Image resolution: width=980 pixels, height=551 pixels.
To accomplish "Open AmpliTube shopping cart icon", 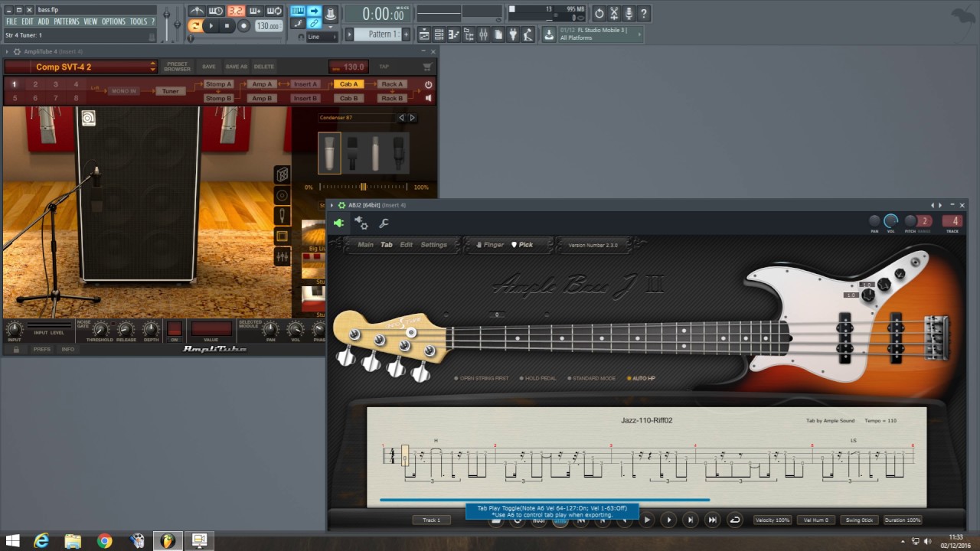I will pyautogui.click(x=427, y=67).
